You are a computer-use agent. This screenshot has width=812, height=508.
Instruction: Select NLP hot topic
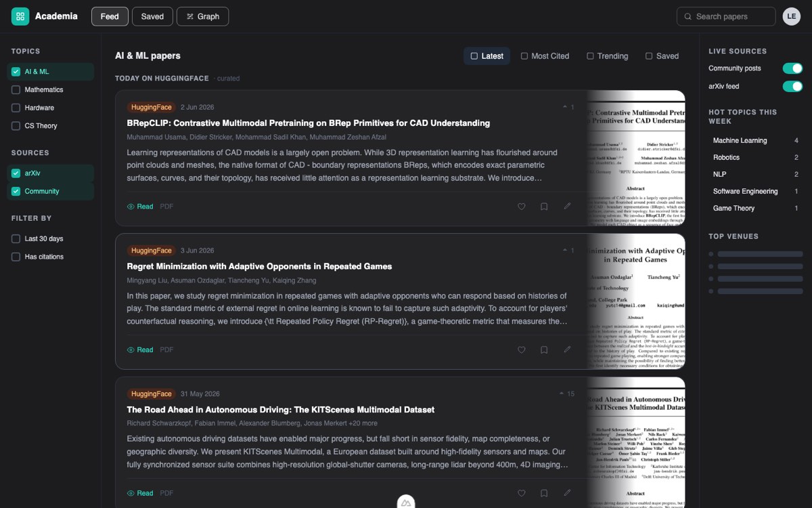tap(756, 175)
